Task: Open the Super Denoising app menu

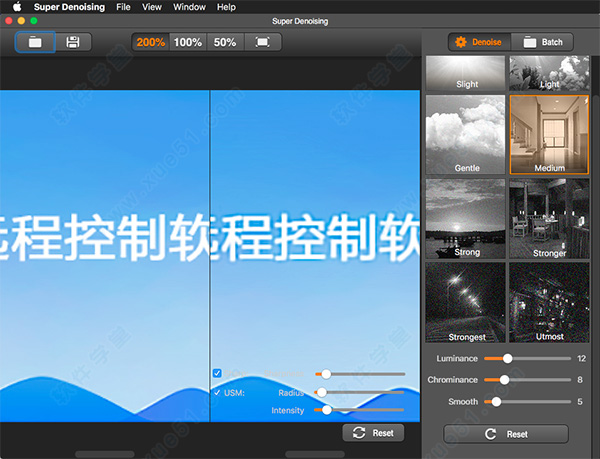Action: pyautogui.click(x=69, y=7)
